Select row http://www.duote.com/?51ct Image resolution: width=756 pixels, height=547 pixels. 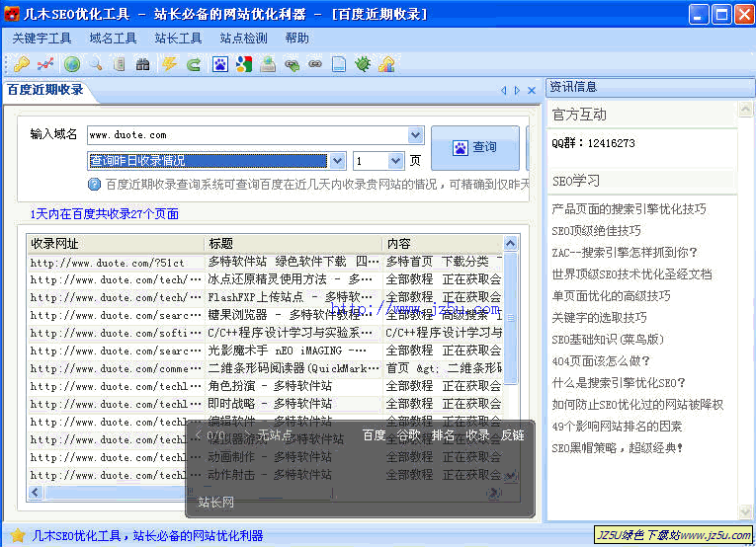265,263
